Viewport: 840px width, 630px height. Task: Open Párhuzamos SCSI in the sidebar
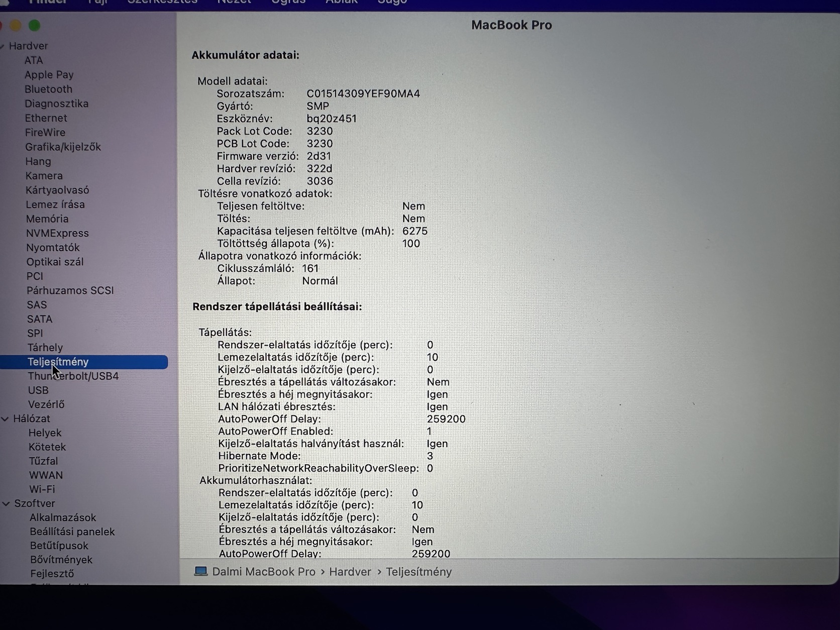[x=70, y=290]
